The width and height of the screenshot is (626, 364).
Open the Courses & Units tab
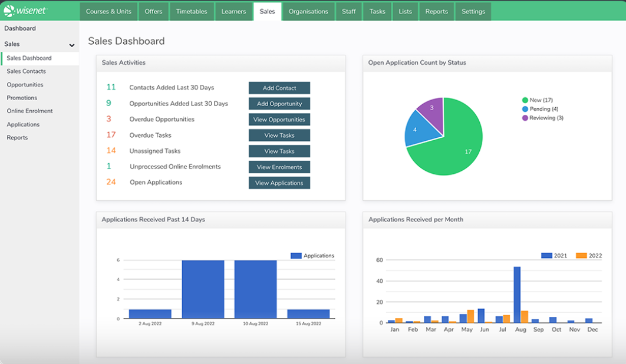pos(108,12)
